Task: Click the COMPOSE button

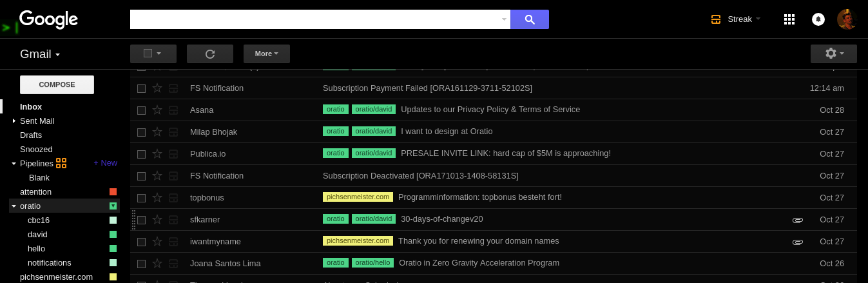Action: tap(57, 84)
